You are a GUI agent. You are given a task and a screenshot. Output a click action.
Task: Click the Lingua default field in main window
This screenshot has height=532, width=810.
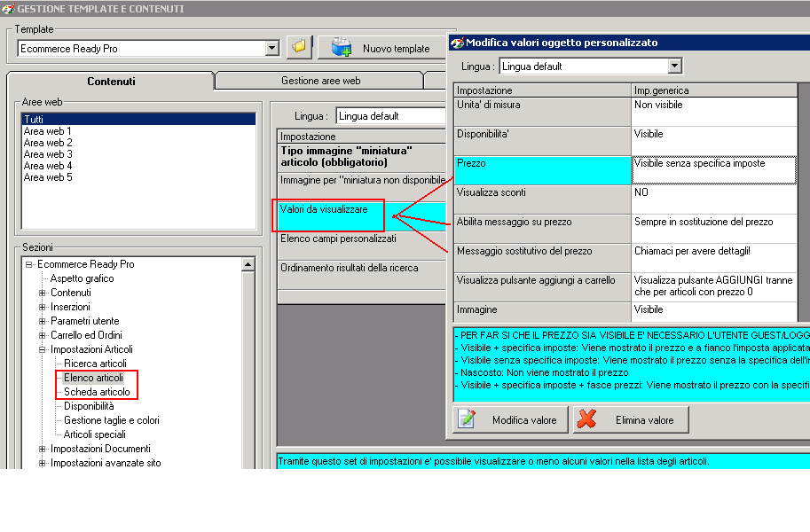click(390, 116)
